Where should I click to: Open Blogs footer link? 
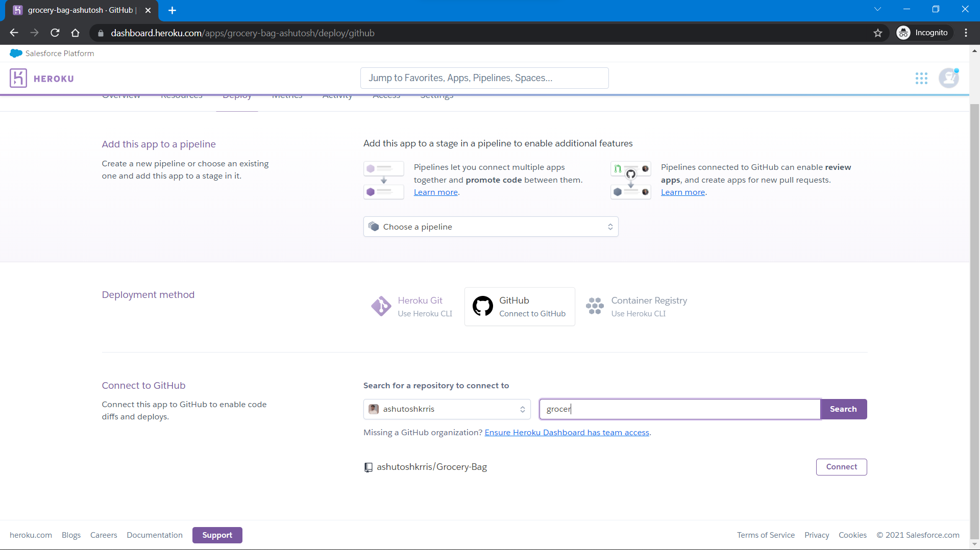(x=71, y=535)
